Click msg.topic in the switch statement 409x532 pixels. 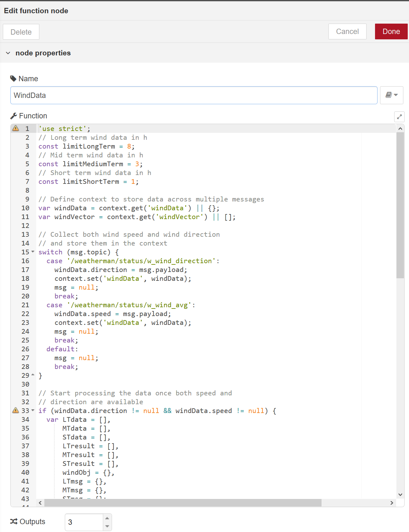coord(89,252)
